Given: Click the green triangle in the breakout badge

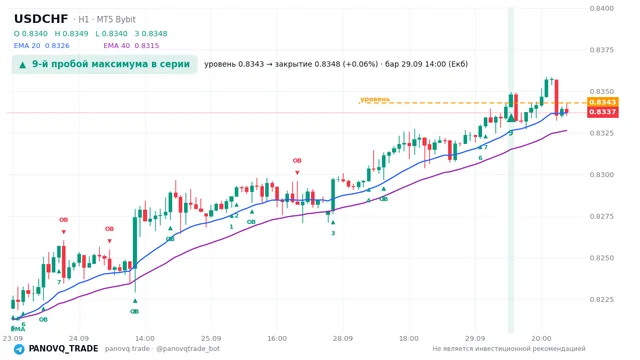Looking at the screenshot, I should click(x=23, y=65).
